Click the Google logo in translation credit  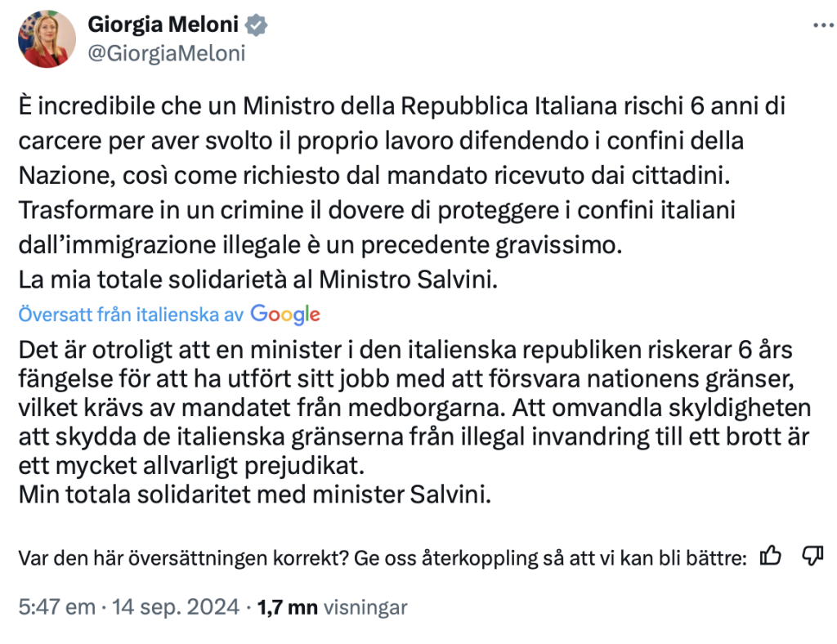[x=285, y=314]
